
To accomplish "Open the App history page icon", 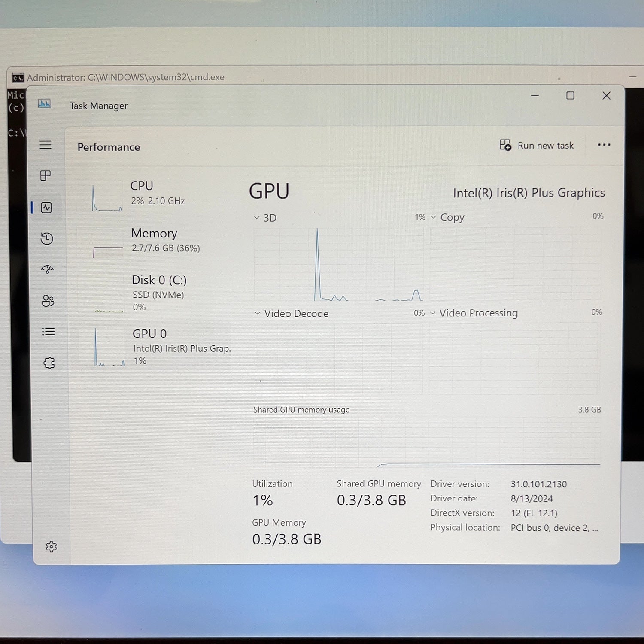I will click(47, 239).
